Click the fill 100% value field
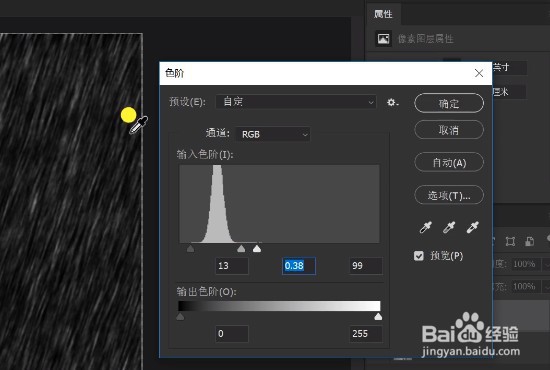Viewport: 550px width, 370px height. pyautogui.click(x=526, y=287)
